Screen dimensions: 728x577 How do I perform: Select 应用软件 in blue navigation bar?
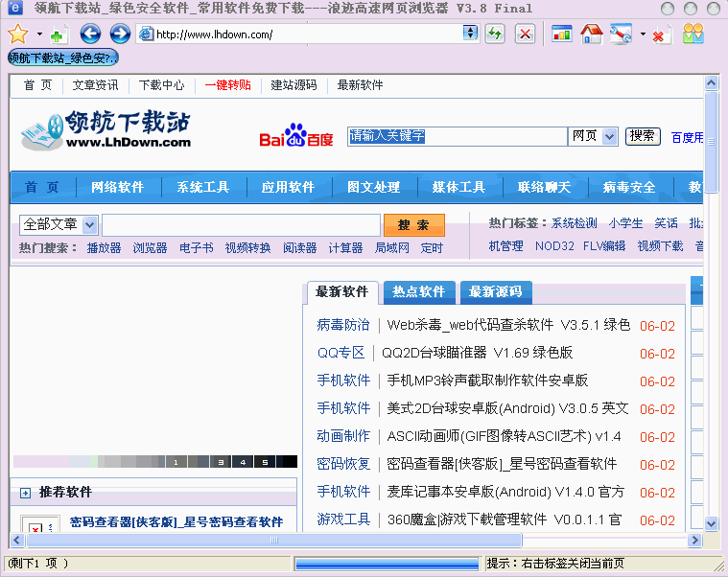(288, 188)
